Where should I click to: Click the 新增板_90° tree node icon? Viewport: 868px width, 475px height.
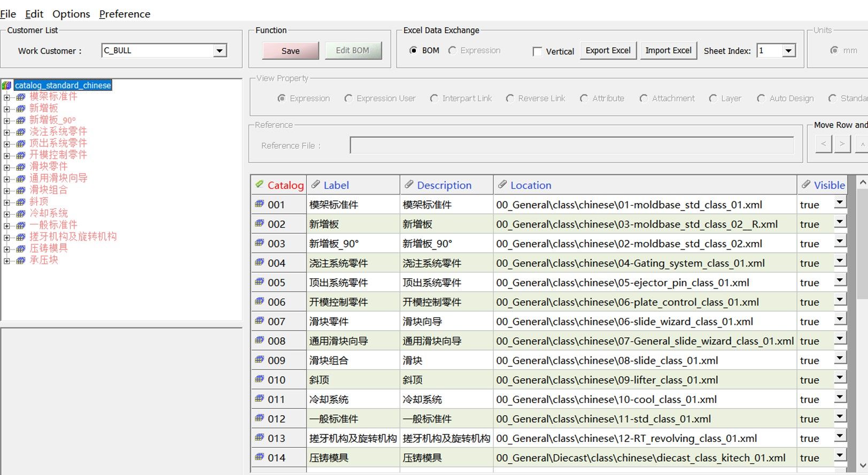pyautogui.click(x=21, y=121)
